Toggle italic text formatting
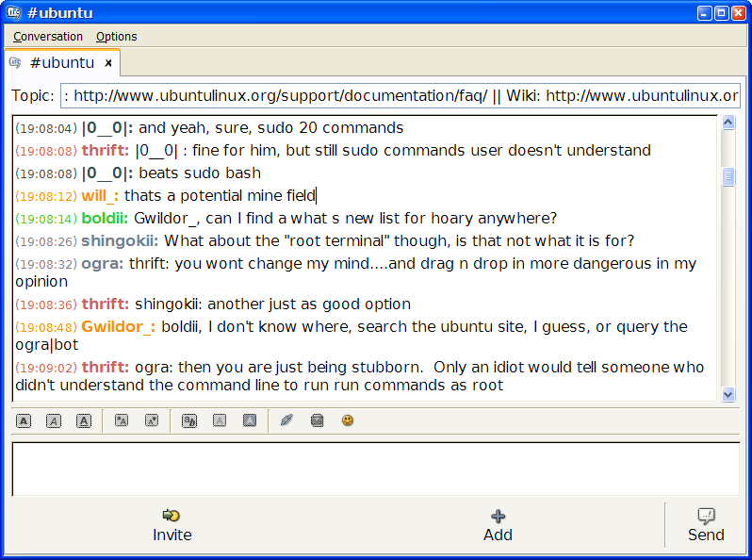The image size is (752, 560). pos(54,420)
